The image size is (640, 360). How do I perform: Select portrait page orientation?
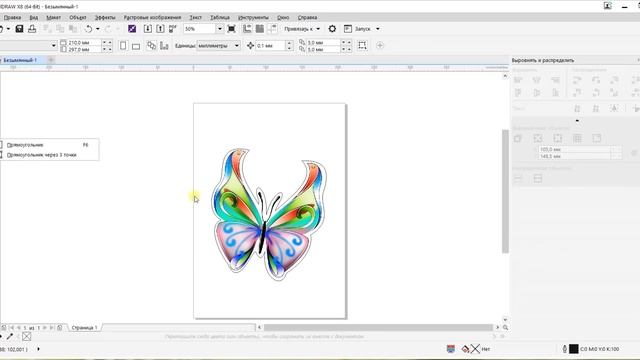pyautogui.click(x=123, y=46)
